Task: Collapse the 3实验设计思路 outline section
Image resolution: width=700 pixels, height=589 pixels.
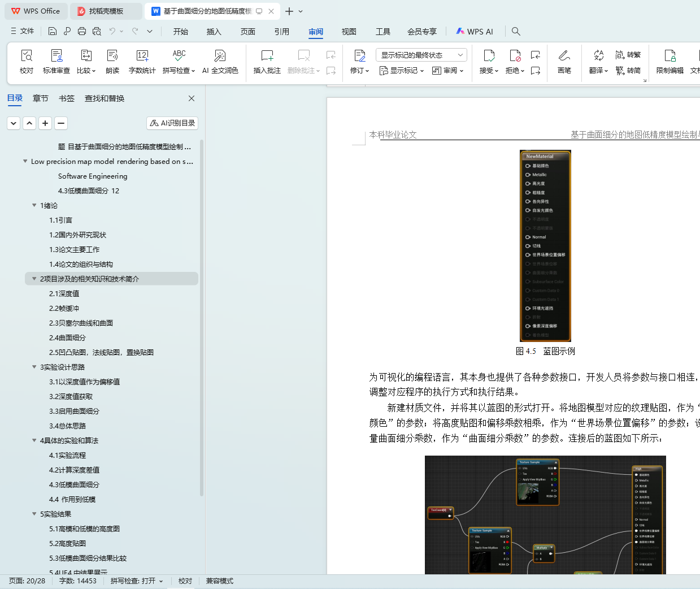Action: click(x=34, y=367)
